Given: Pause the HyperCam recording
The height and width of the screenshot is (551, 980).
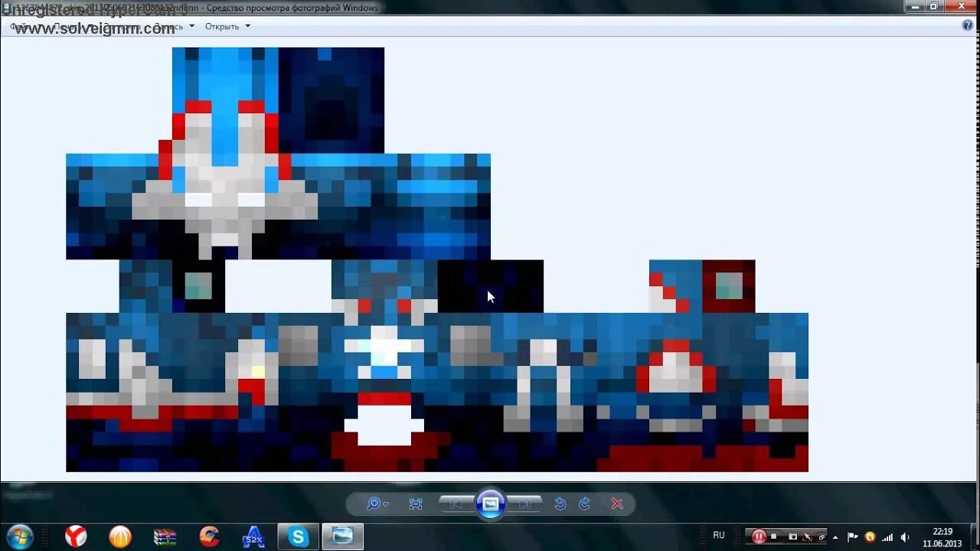Looking at the screenshot, I should point(759,536).
